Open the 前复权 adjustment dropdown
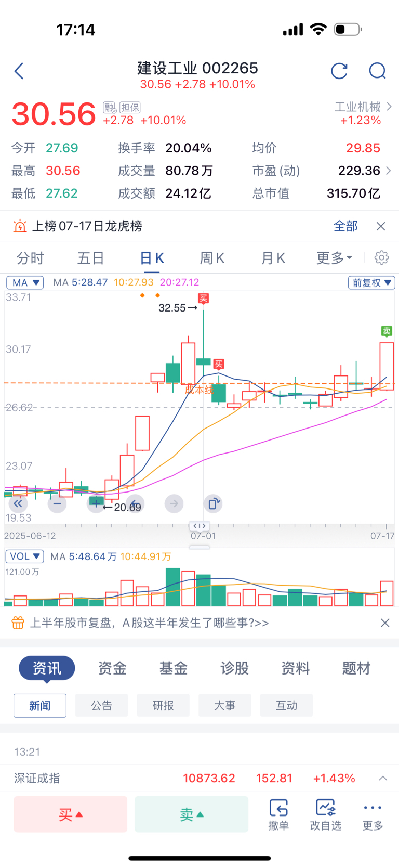Image resolution: width=399 pixels, height=868 pixels. point(371,282)
